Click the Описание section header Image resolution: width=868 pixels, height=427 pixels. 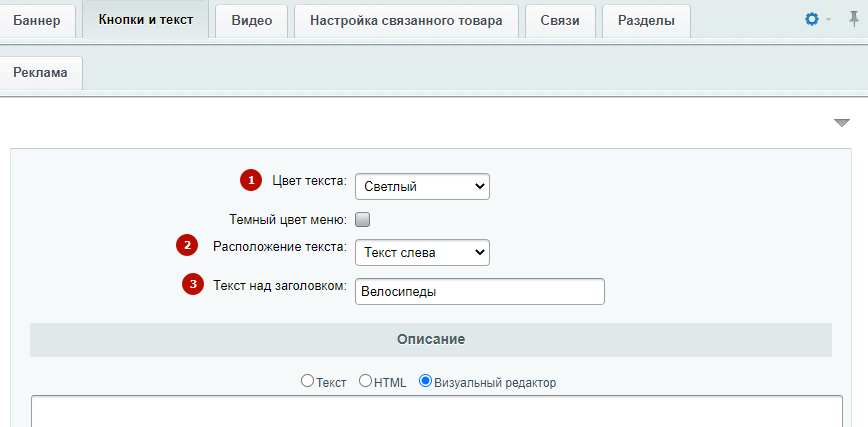431,339
